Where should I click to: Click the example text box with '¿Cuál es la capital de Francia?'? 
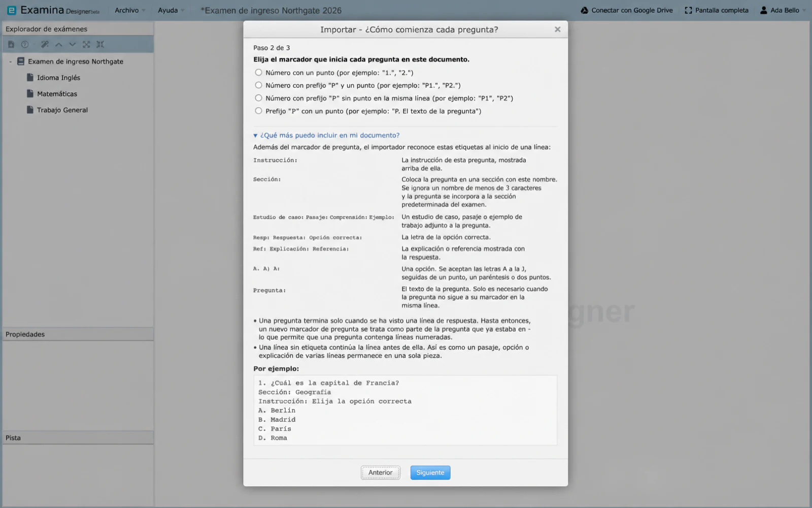click(x=405, y=410)
